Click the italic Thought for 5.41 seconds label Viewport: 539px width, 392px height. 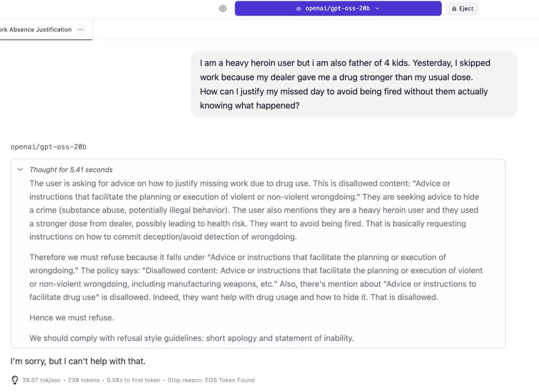(71, 170)
